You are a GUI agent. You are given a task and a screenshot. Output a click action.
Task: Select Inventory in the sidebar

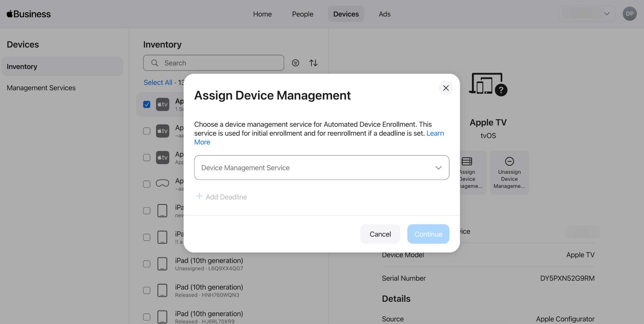(x=62, y=66)
